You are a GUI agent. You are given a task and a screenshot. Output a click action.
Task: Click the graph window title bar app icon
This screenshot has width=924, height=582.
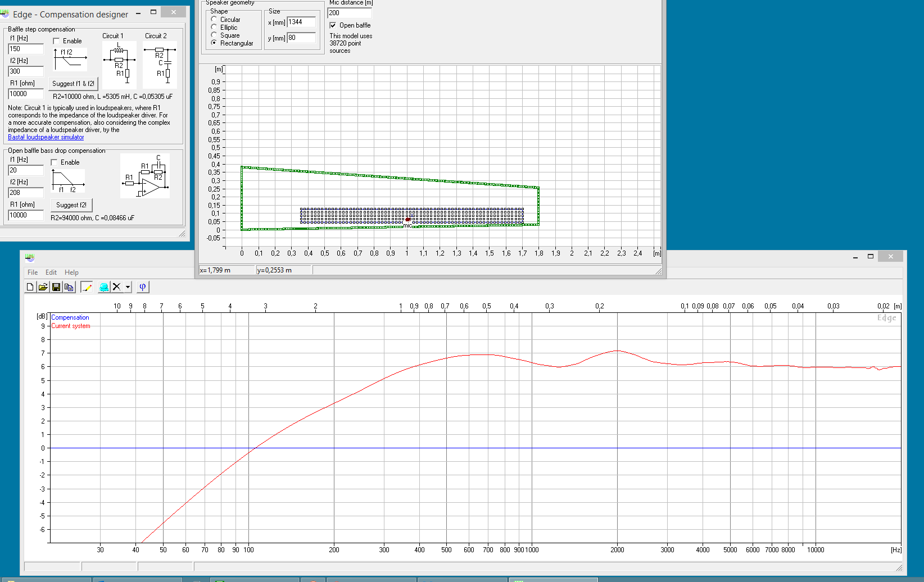[x=30, y=257]
